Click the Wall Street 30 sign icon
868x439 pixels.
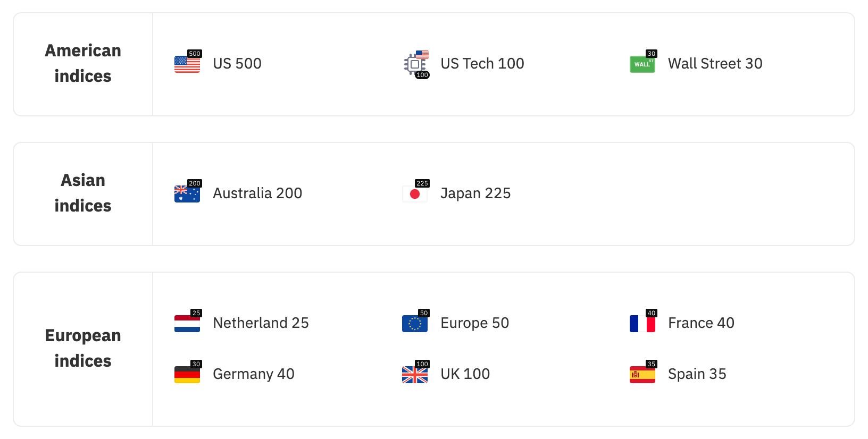click(642, 64)
